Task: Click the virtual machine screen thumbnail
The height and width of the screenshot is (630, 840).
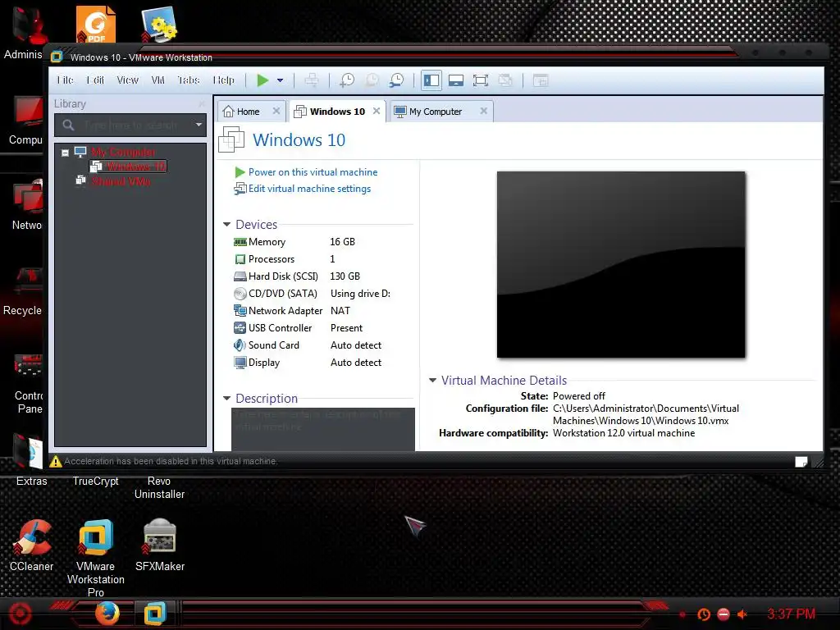Action: coord(621,265)
